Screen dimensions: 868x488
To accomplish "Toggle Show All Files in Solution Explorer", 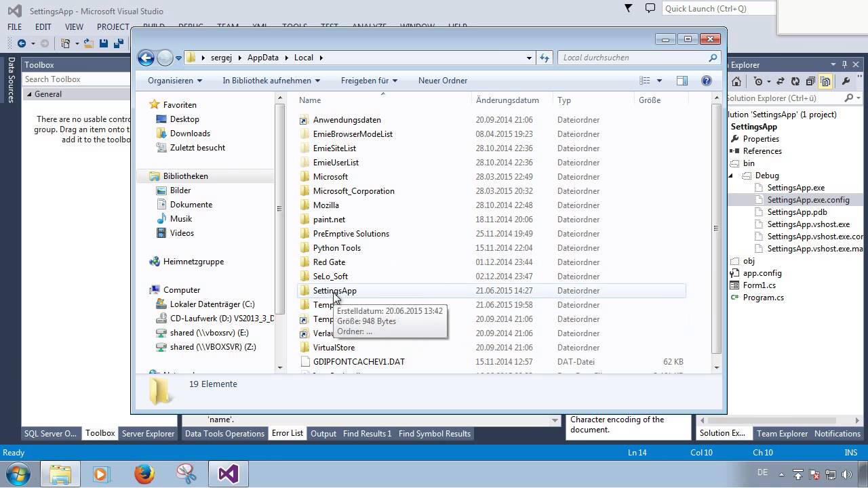I will pos(825,81).
